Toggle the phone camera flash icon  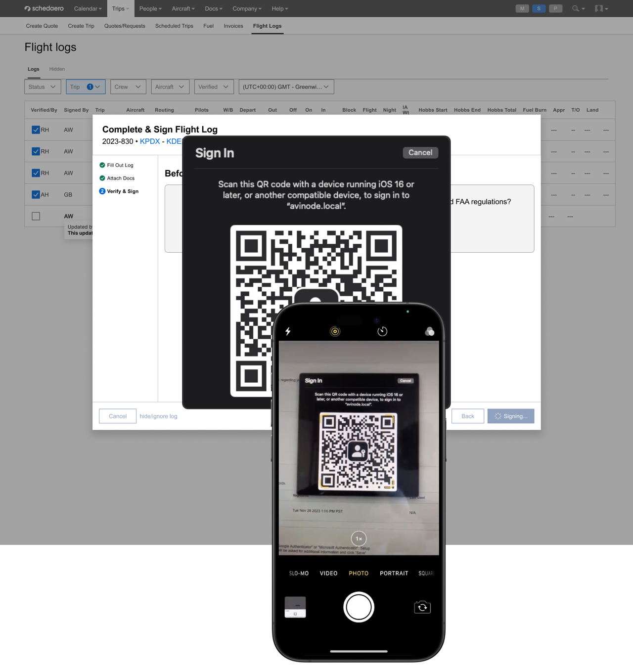click(288, 331)
